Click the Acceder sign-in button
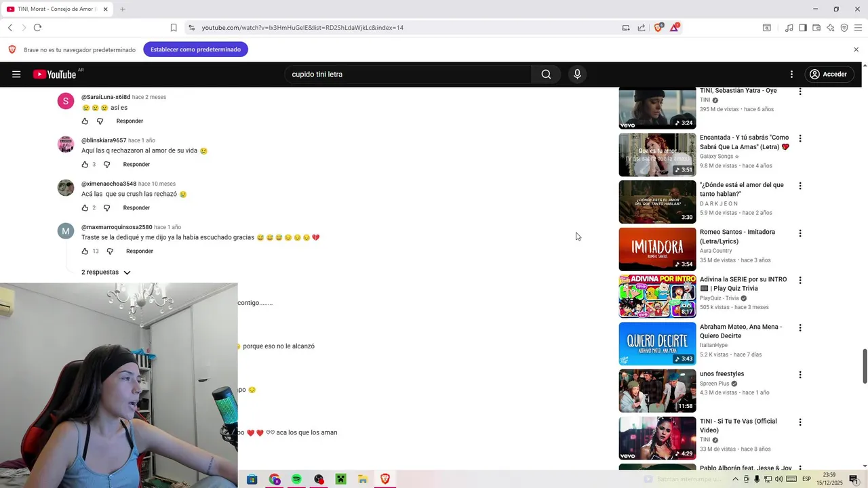This screenshot has width=868, height=488. tap(828, 75)
